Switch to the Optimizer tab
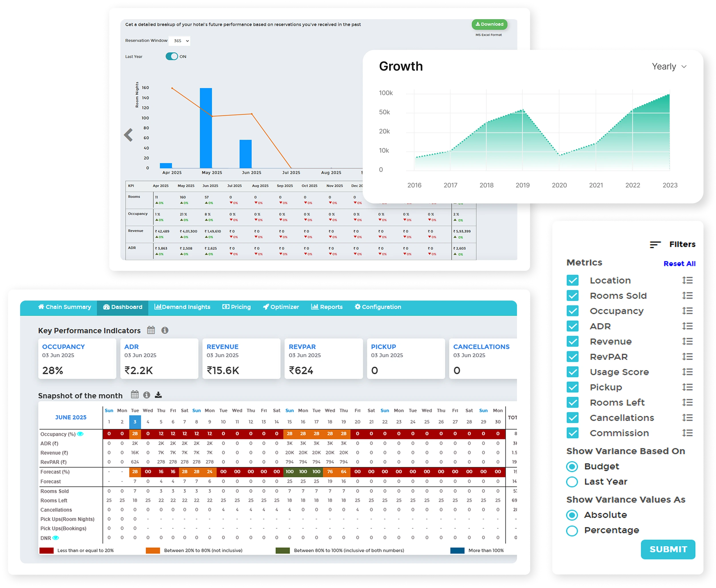The image size is (716, 588). point(281,307)
